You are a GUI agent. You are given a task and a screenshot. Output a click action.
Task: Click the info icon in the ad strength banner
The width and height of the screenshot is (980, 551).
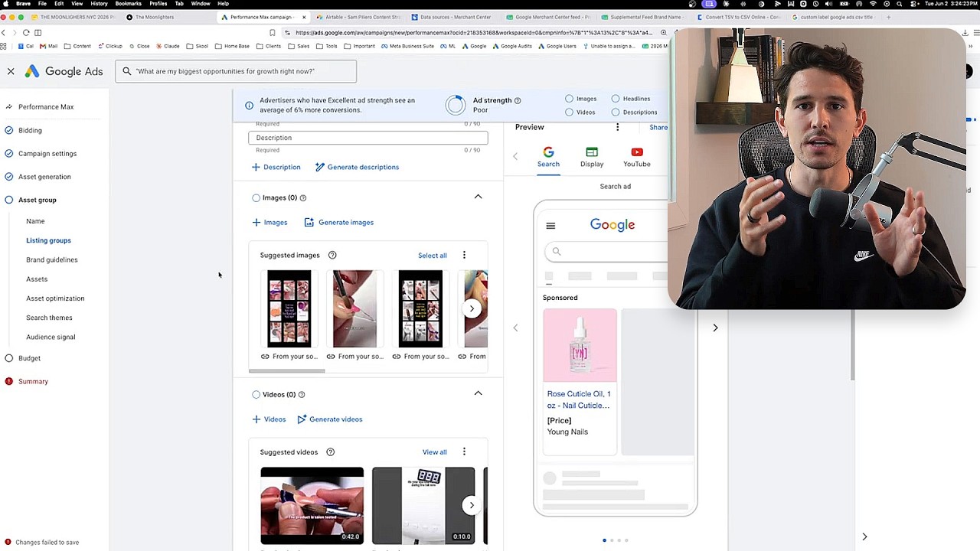(x=249, y=106)
